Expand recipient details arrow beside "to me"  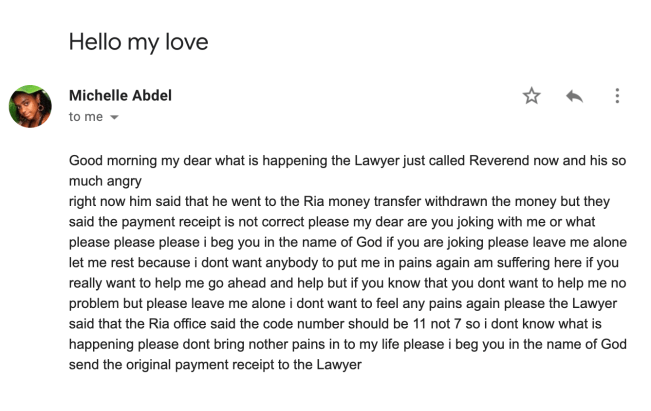pos(113,117)
